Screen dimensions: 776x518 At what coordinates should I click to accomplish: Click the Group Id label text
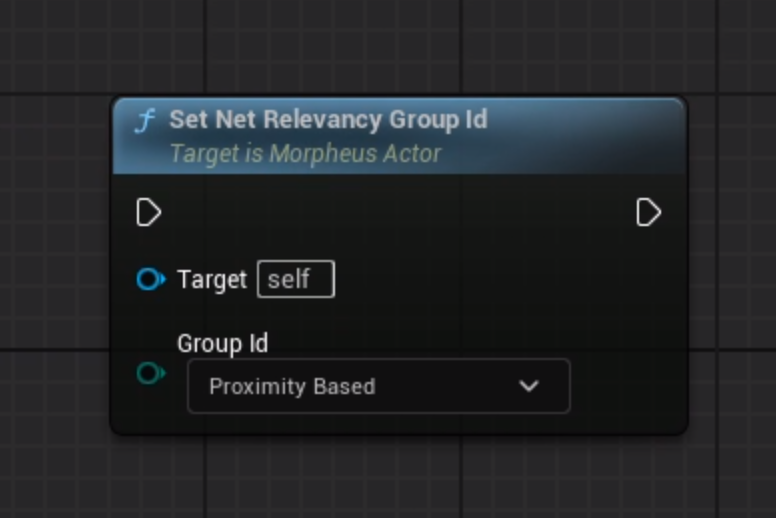[222, 343]
